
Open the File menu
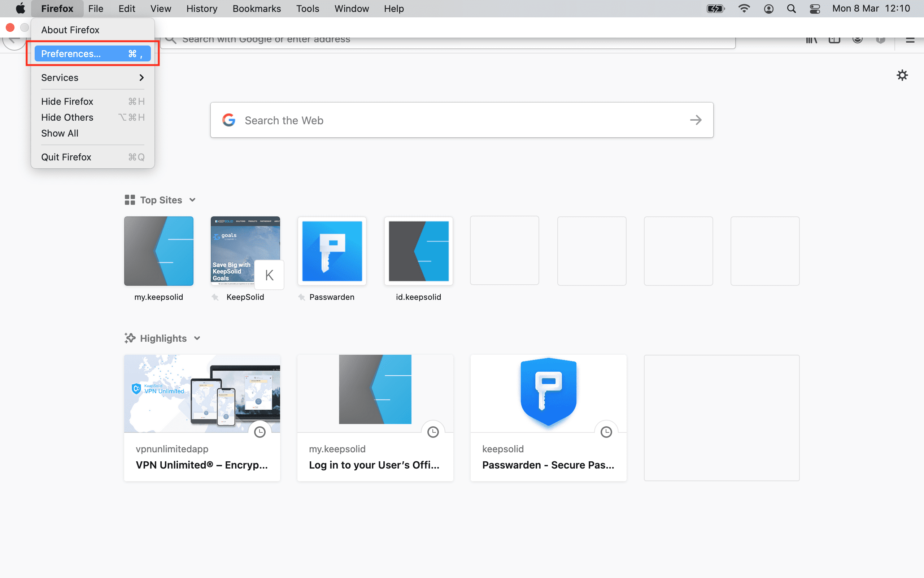click(95, 8)
